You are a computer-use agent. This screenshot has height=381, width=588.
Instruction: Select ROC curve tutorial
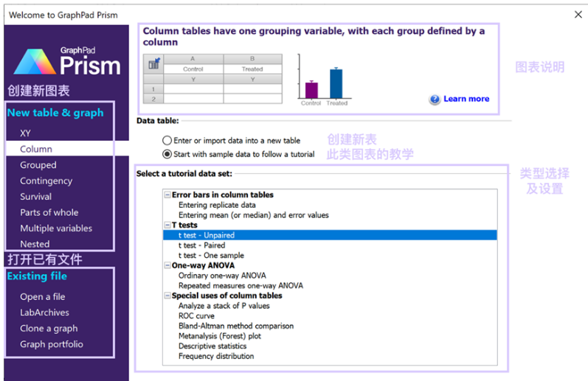click(x=196, y=316)
